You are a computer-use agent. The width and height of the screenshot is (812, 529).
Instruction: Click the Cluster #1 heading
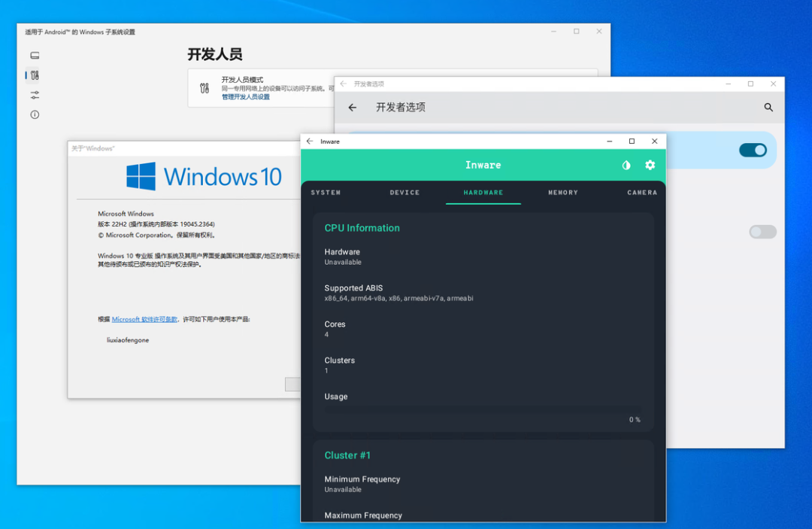[347, 455]
